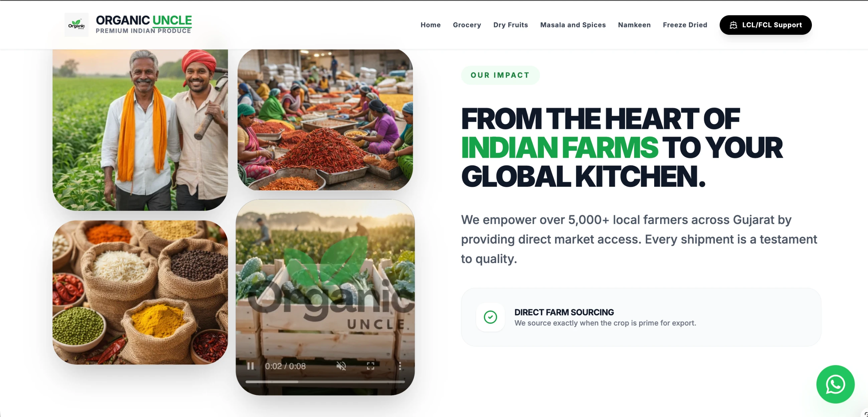Pause the video playback
868x417 pixels.
pyautogui.click(x=250, y=366)
